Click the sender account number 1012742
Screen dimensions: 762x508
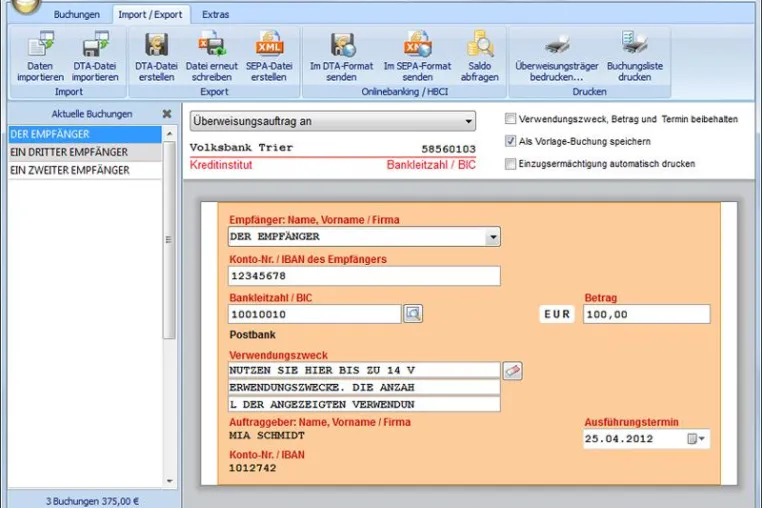252,468
